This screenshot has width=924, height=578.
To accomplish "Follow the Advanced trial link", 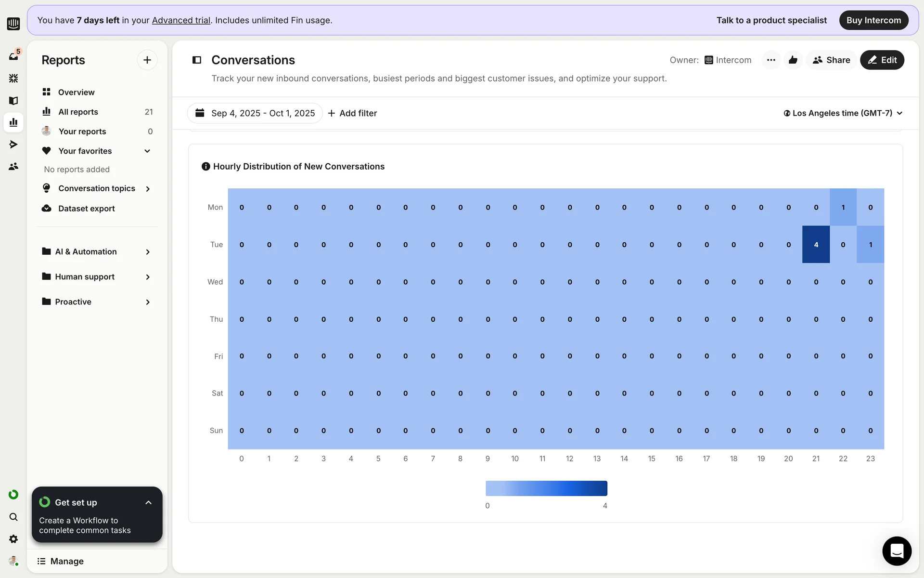I will point(181,20).
